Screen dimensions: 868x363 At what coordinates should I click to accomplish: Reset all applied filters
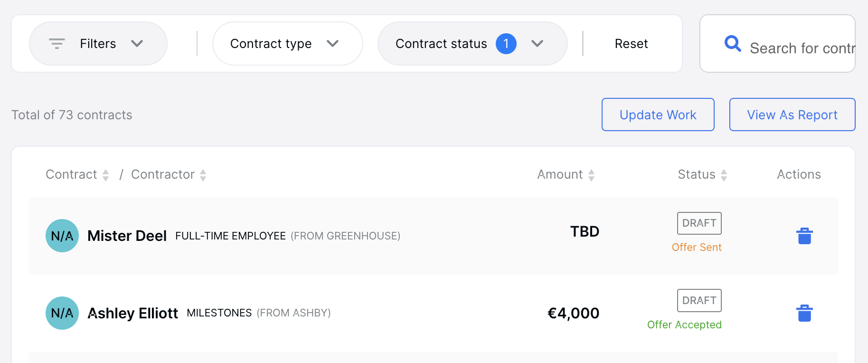[x=631, y=44]
